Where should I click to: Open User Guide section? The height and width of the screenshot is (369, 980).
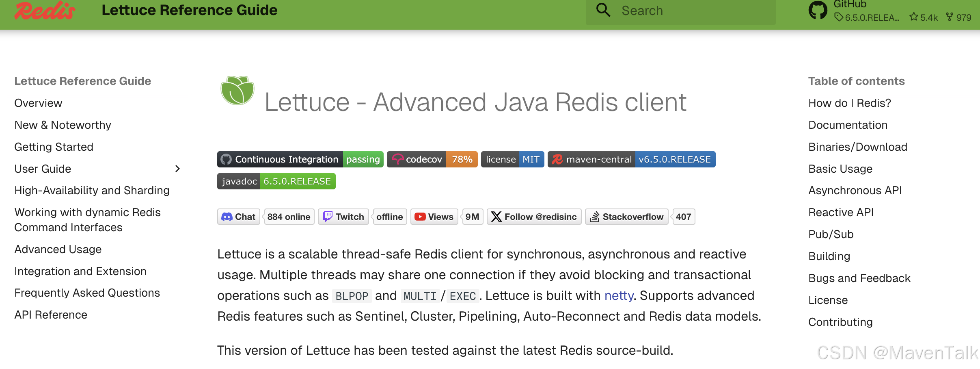click(x=43, y=169)
